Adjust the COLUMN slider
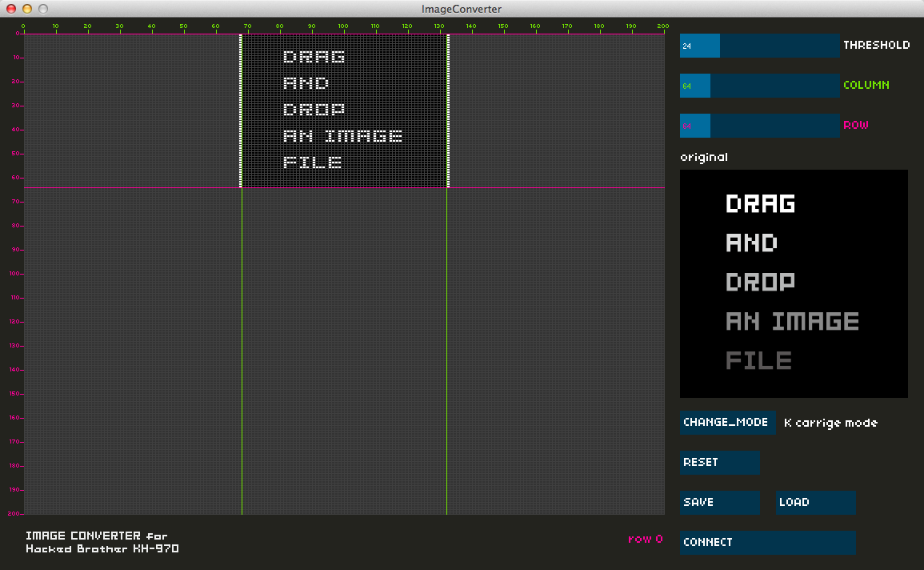This screenshot has width=924, height=570. 768,86
